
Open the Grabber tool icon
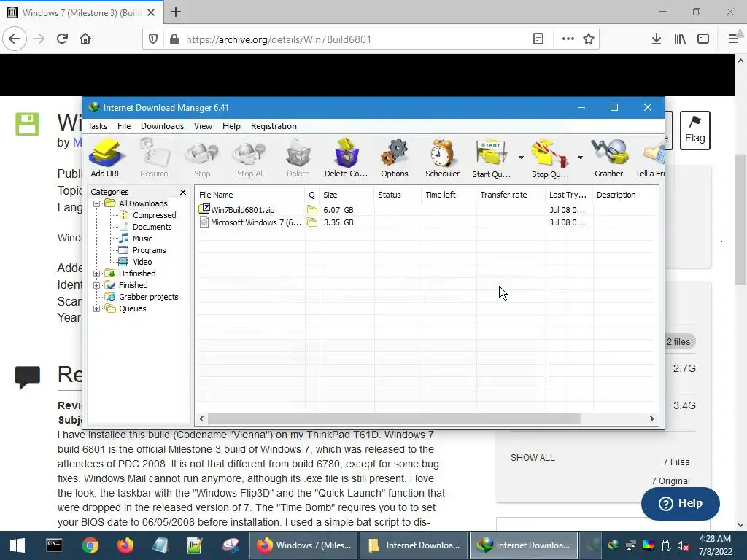click(609, 158)
